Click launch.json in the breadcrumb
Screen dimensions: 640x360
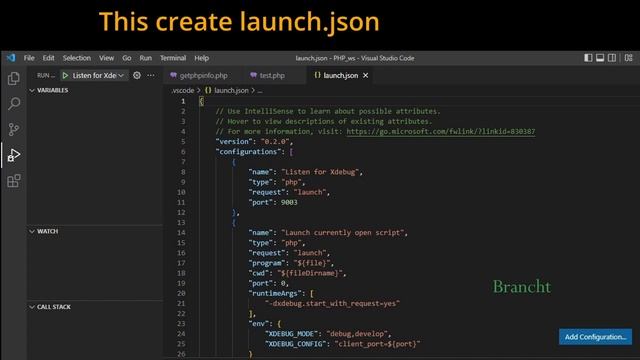(231, 91)
